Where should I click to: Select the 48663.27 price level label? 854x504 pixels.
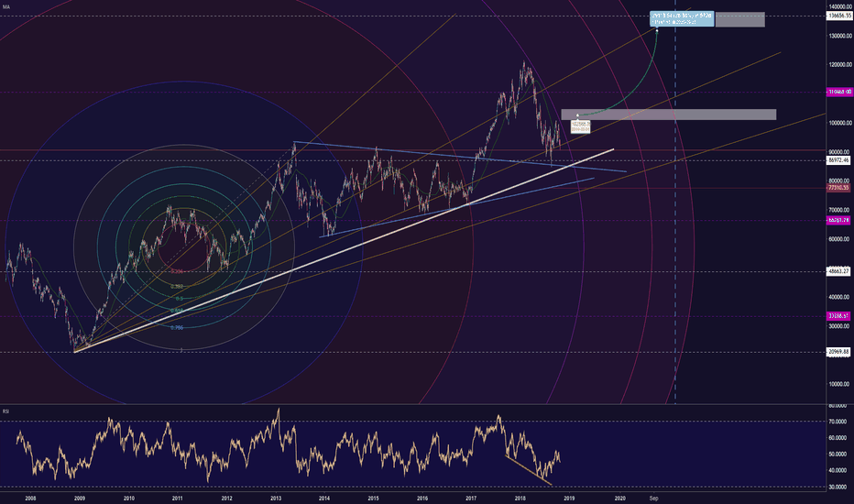838,271
